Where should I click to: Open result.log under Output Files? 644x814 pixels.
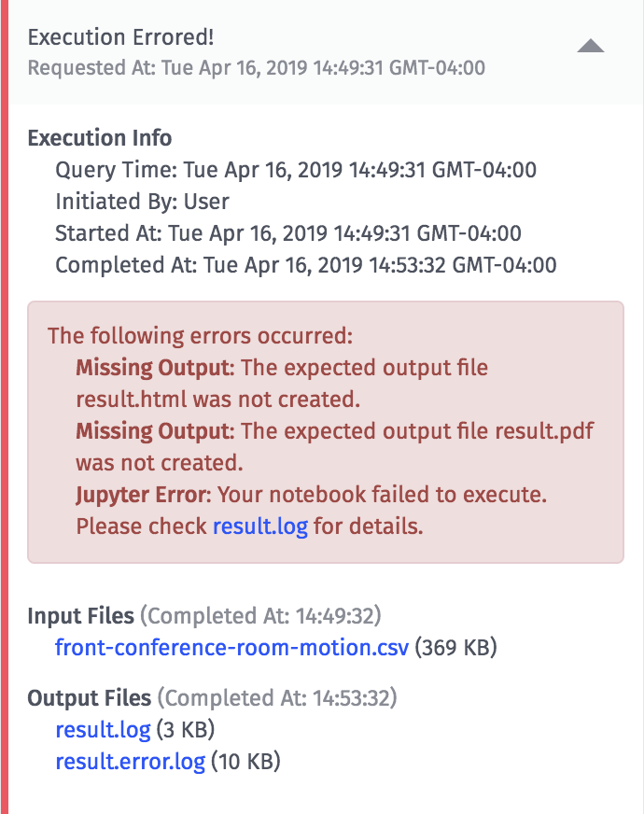pyautogui.click(x=103, y=730)
